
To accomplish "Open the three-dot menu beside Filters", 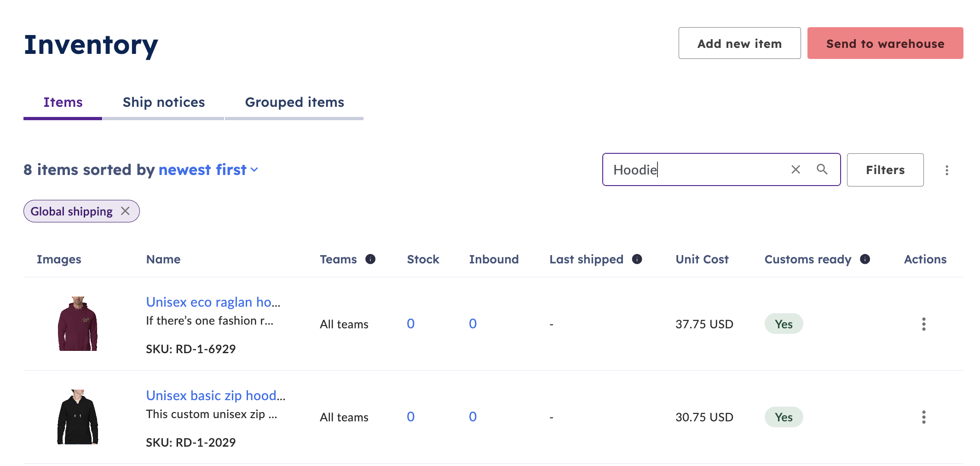I will [x=946, y=170].
